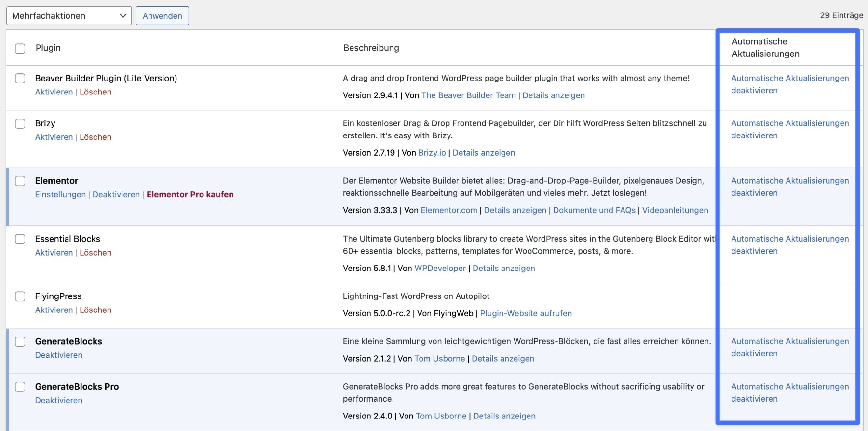This screenshot has height=431, width=868.
Task: Click the Beschreibung column header
Action: [x=371, y=48]
